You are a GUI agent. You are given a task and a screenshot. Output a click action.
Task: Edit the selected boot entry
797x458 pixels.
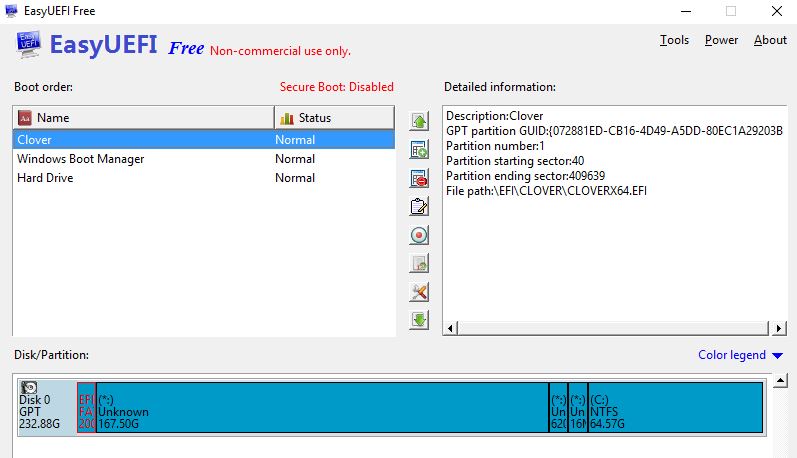419,206
